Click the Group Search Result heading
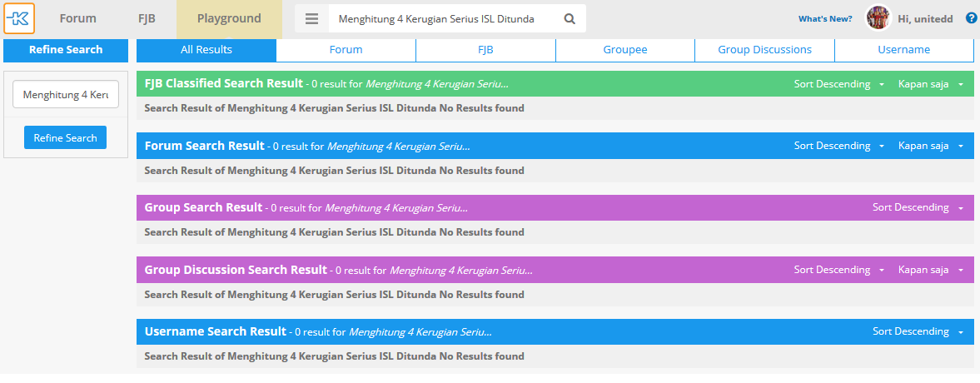The width and height of the screenshot is (980, 383). tap(203, 207)
